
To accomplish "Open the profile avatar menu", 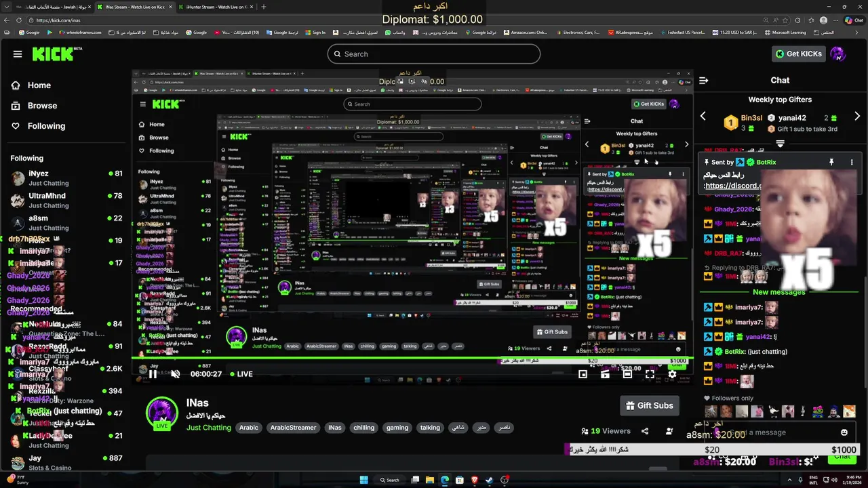I will pos(838,54).
